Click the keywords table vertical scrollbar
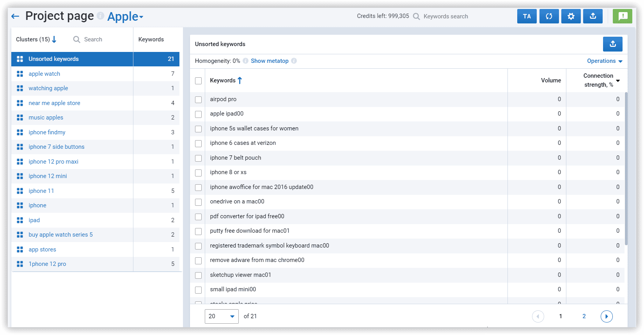 tap(626, 169)
